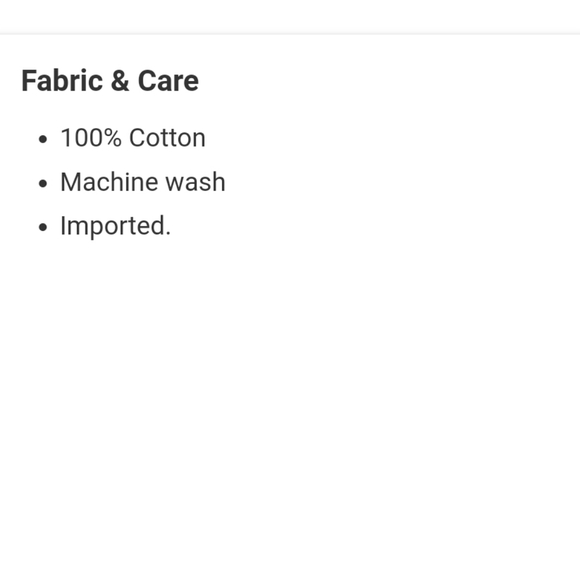The width and height of the screenshot is (580, 579).
Task: Click the bullet before 100% Cotton
Action: coord(43,139)
